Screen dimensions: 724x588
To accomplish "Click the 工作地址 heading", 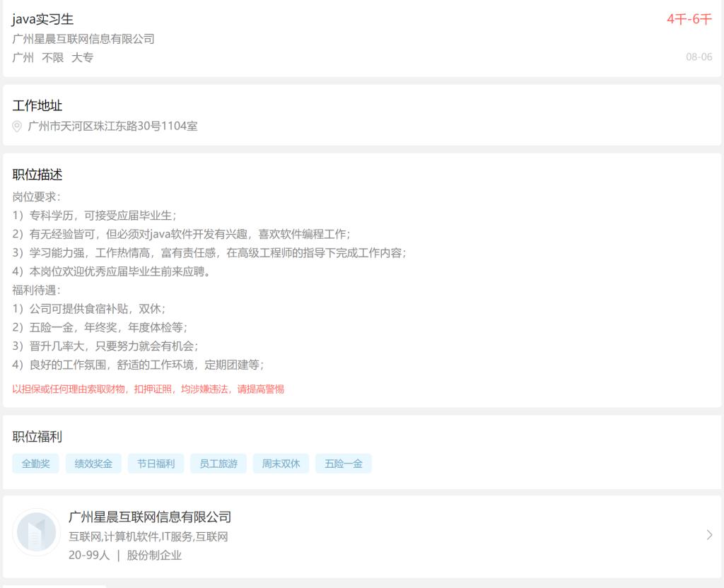I will click(x=37, y=106).
